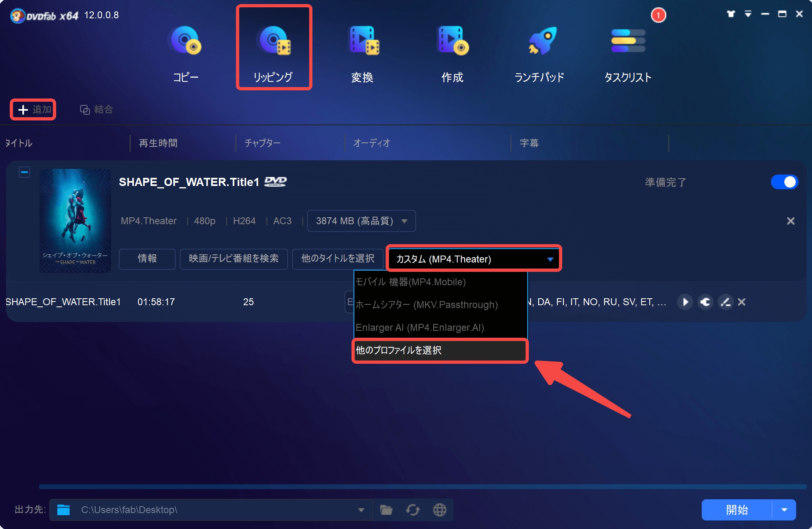This screenshot has width=812, height=529.
Task: Click the refresh/sync output icon
Action: (413, 510)
